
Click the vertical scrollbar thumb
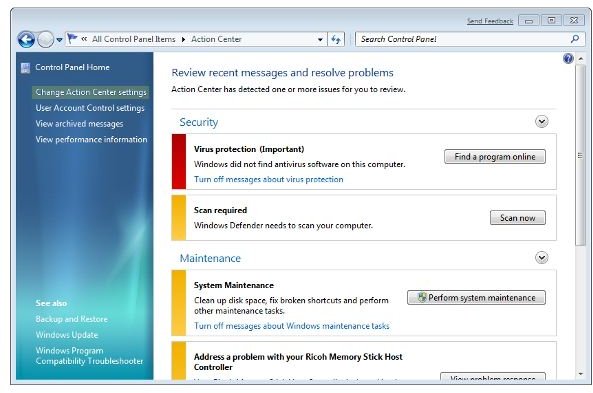point(580,155)
